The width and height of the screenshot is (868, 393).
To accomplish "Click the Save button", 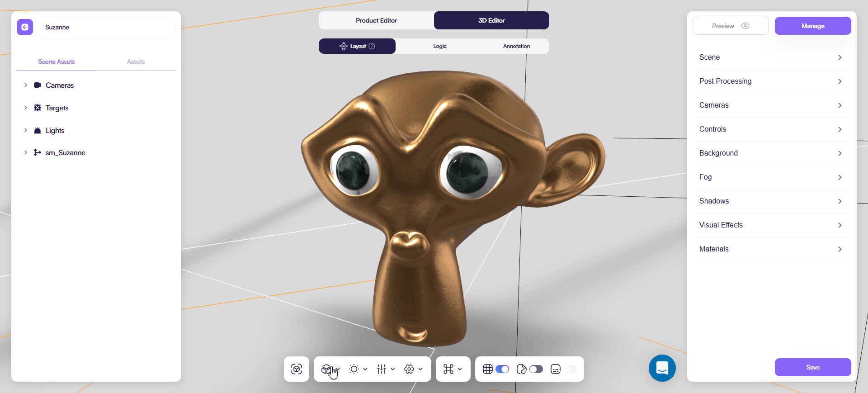I will point(812,367).
